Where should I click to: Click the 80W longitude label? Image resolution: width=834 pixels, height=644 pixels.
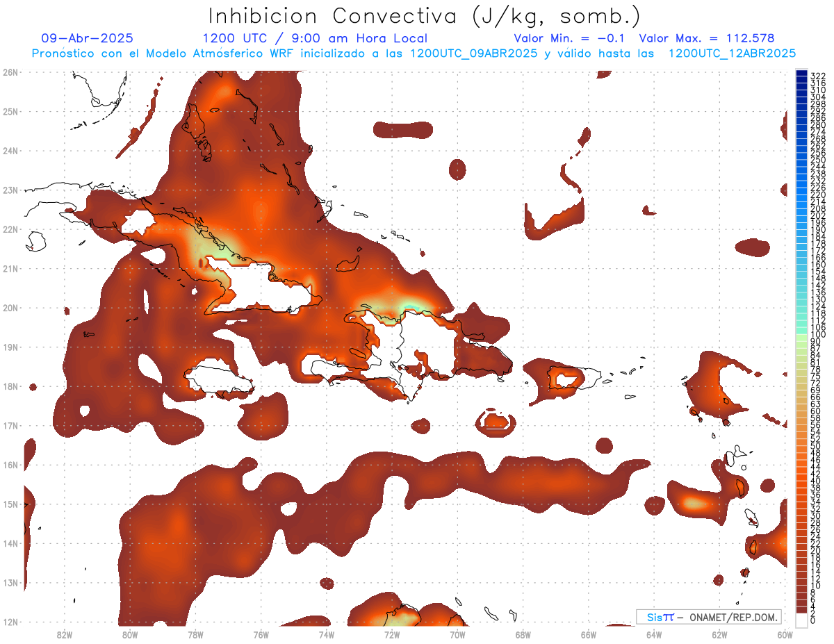pos(130,634)
